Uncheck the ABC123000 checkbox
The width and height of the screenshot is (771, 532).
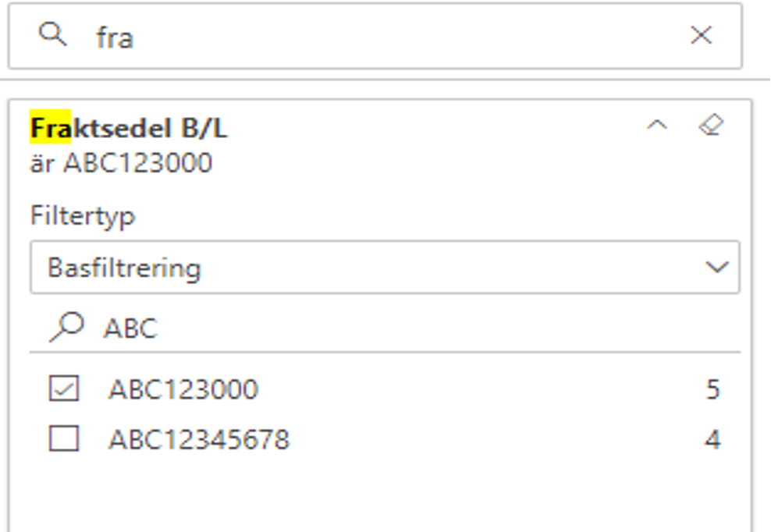click(x=64, y=388)
